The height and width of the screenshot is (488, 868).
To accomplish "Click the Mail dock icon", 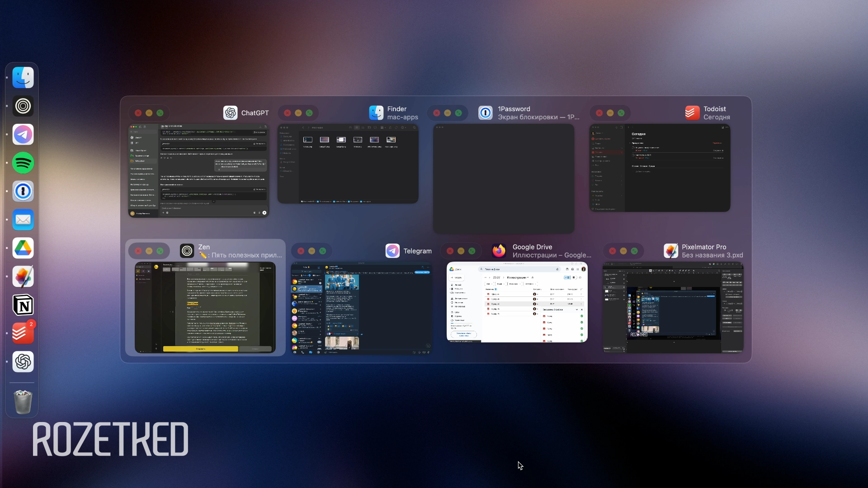I will click(x=23, y=220).
